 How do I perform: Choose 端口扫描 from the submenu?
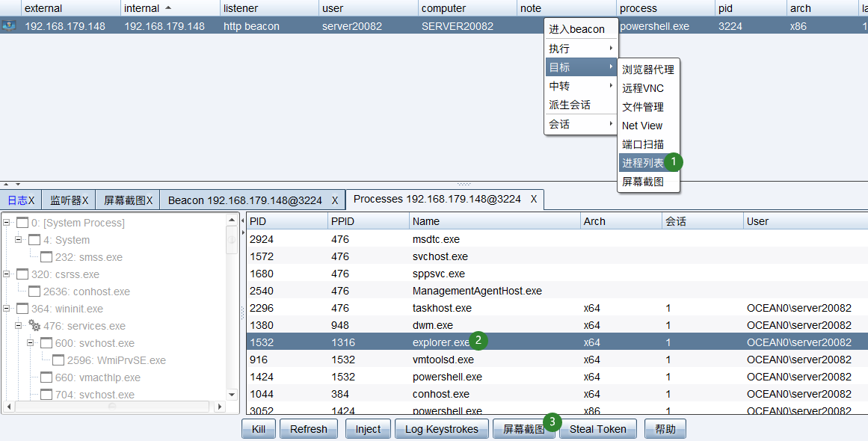(648, 144)
